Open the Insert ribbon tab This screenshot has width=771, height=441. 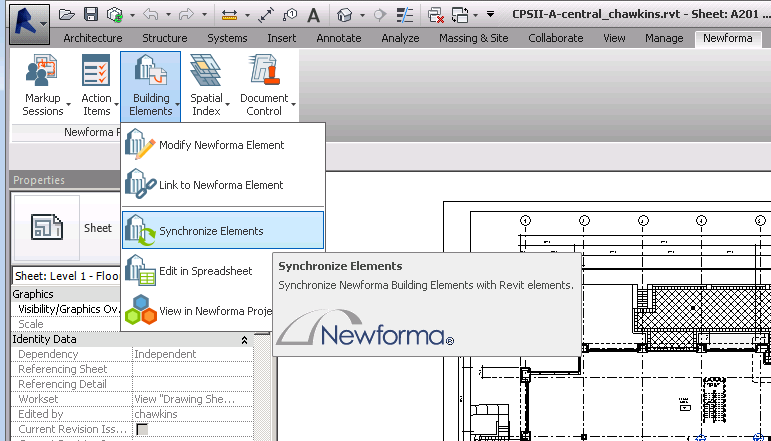tap(282, 38)
